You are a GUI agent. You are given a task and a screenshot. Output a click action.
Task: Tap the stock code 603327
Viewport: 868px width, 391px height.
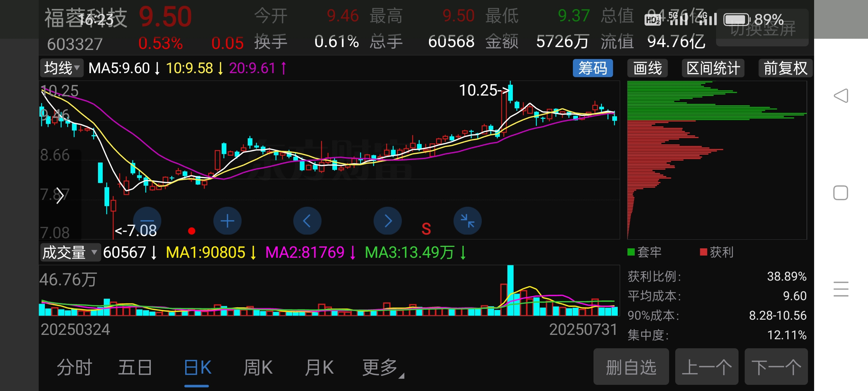pyautogui.click(x=75, y=44)
